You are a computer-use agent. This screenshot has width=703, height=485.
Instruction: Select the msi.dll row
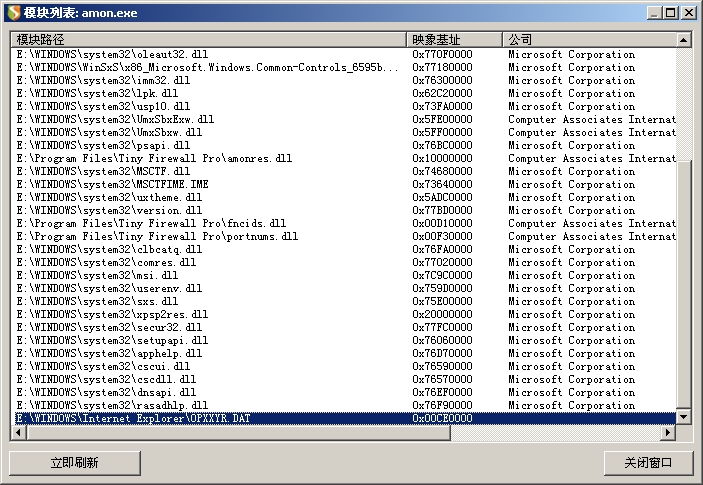point(344,275)
